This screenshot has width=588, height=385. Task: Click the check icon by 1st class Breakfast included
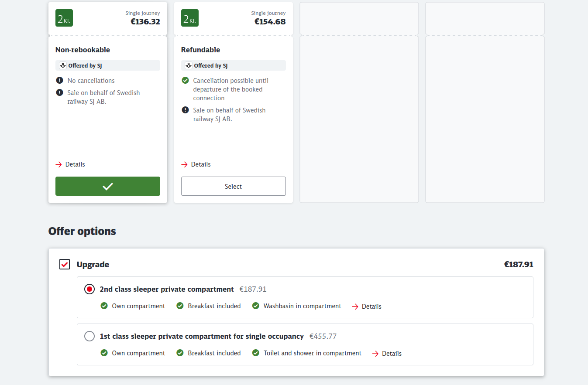point(180,353)
